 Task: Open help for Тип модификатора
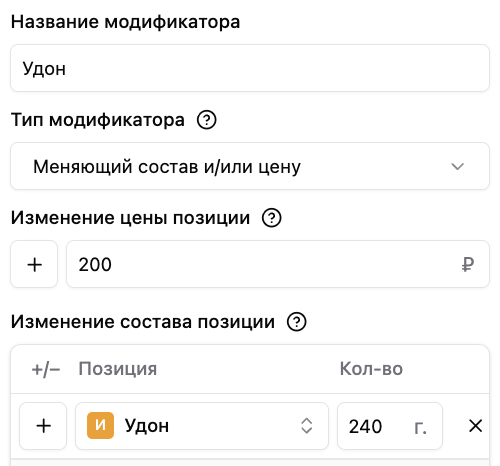coord(207,120)
